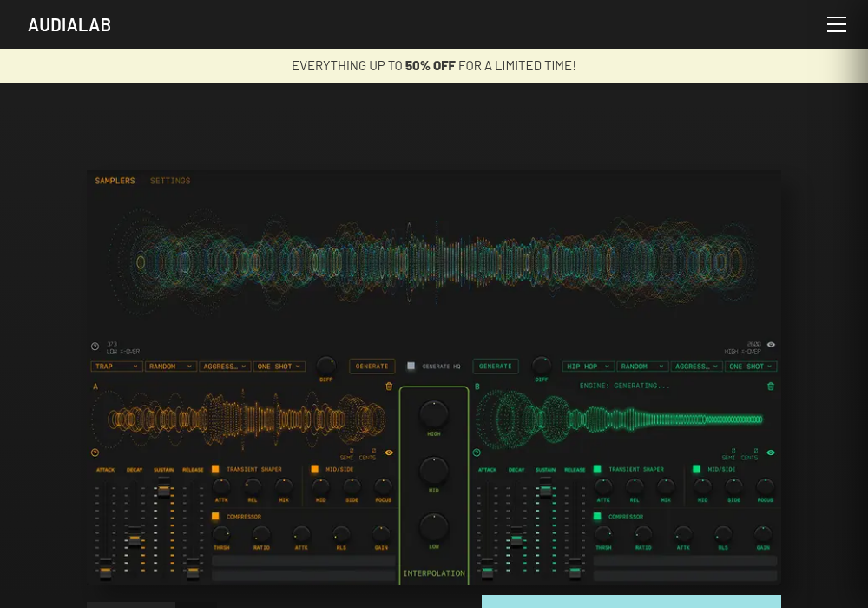Open sampler A's ONE SHOT dropdown
The image size is (868, 608).
pos(279,366)
